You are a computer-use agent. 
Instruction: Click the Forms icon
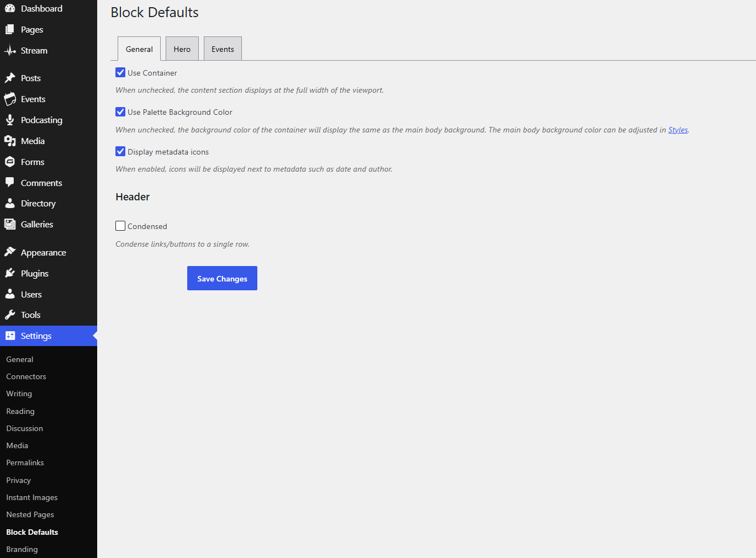point(10,162)
